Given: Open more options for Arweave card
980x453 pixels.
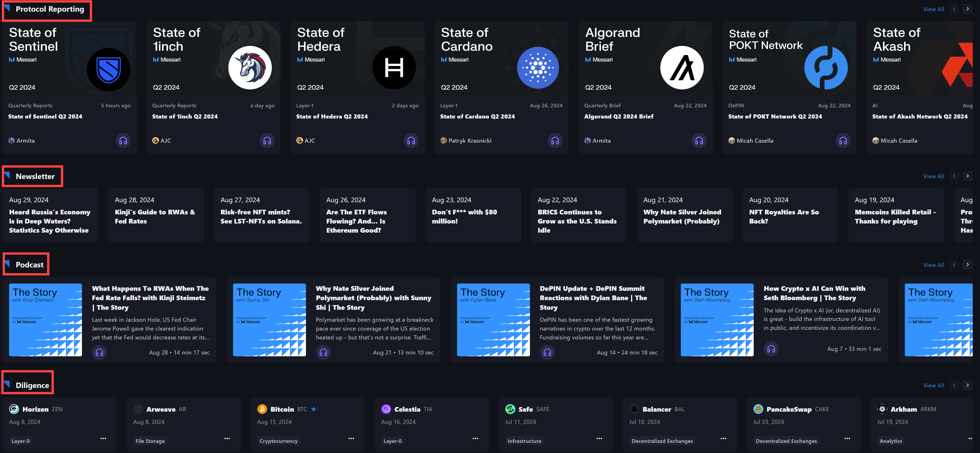Looking at the screenshot, I should 227,438.
